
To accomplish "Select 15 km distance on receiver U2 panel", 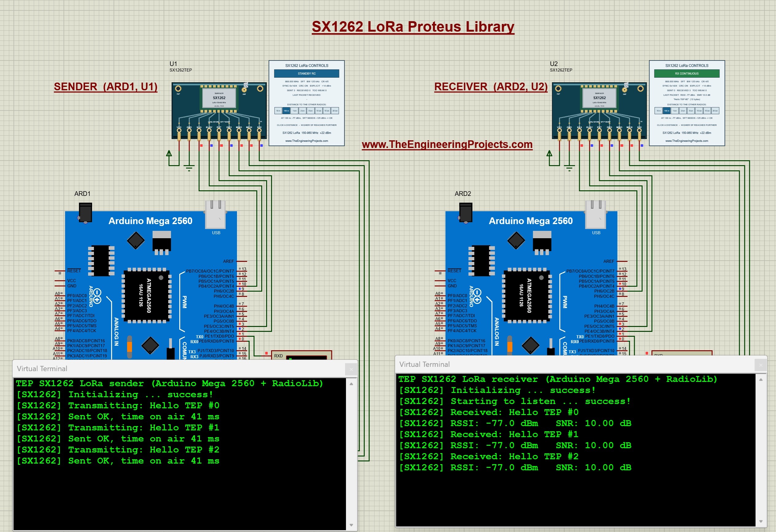I will click(707, 111).
